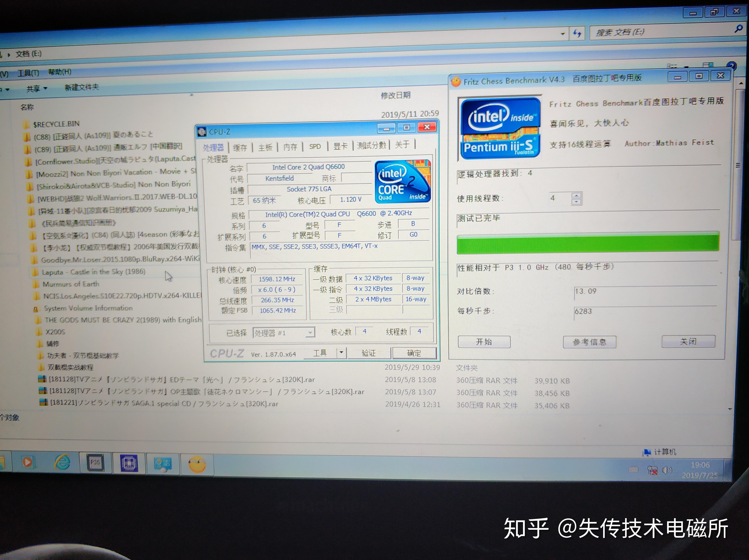Expand the address bar history dropdown arrow
Viewport: 749px width, 560px height.
[x=562, y=34]
